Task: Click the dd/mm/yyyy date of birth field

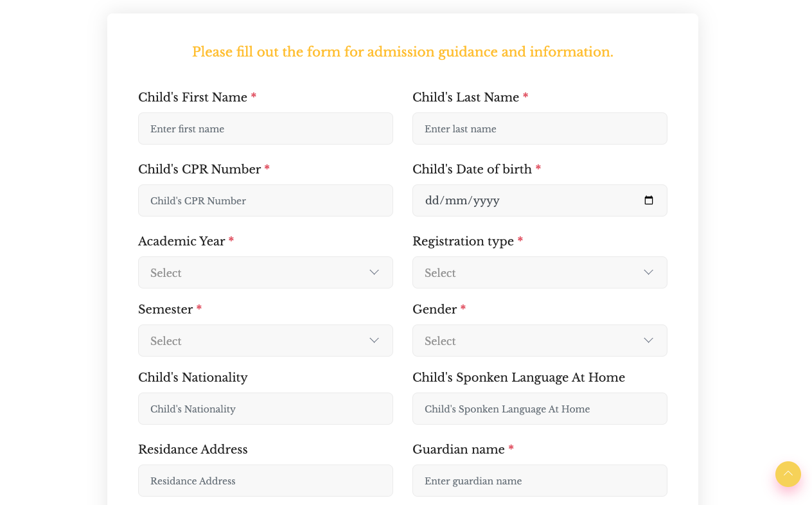Action: (x=540, y=200)
